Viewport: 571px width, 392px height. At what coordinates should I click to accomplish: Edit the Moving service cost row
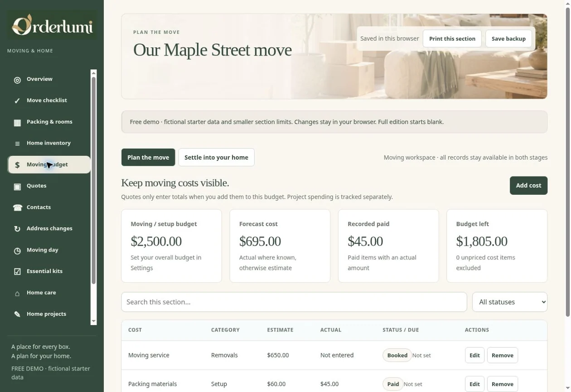(474, 355)
